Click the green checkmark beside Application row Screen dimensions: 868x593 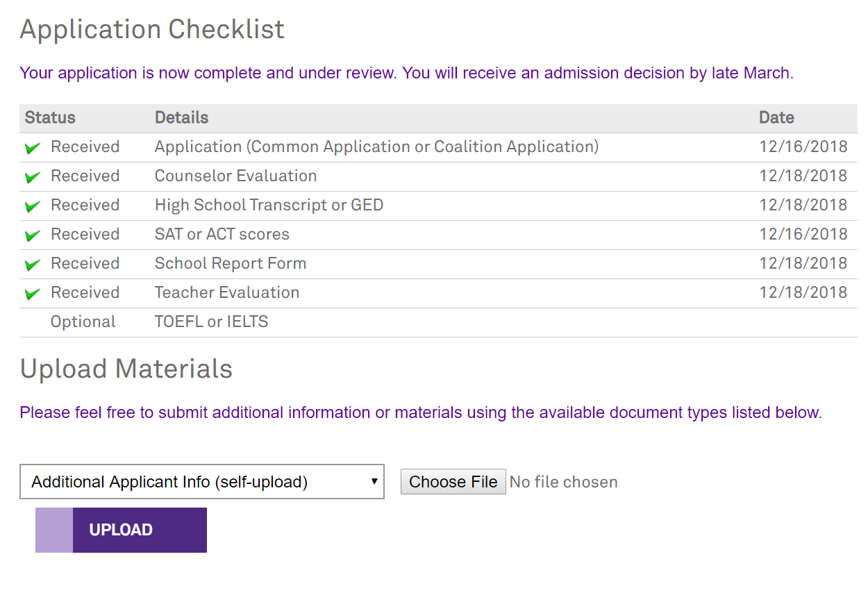click(32, 148)
